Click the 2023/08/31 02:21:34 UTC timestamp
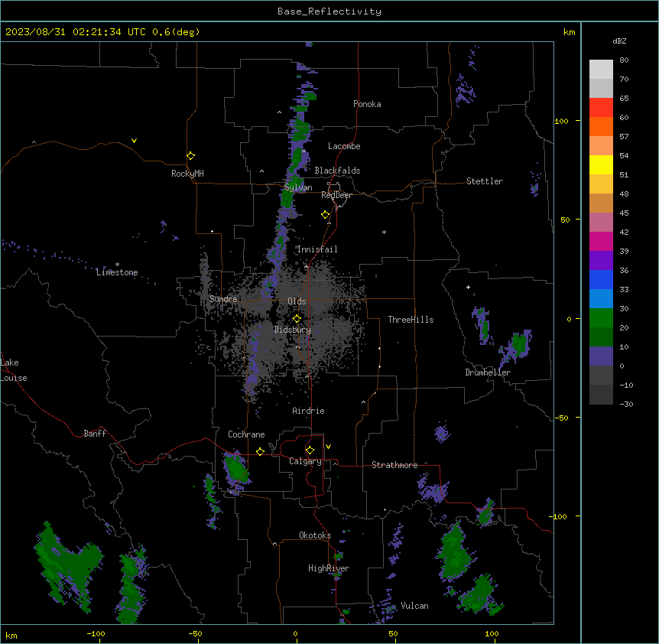Screen dimensions: 659x644 [76, 32]
